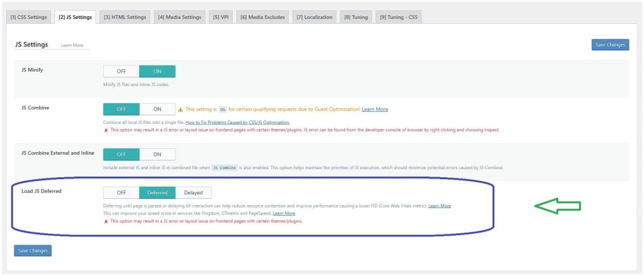This screenshot has height=276, width=644.
Task: Click the bottom Save Changes button
Action: (x=33, y=250)
